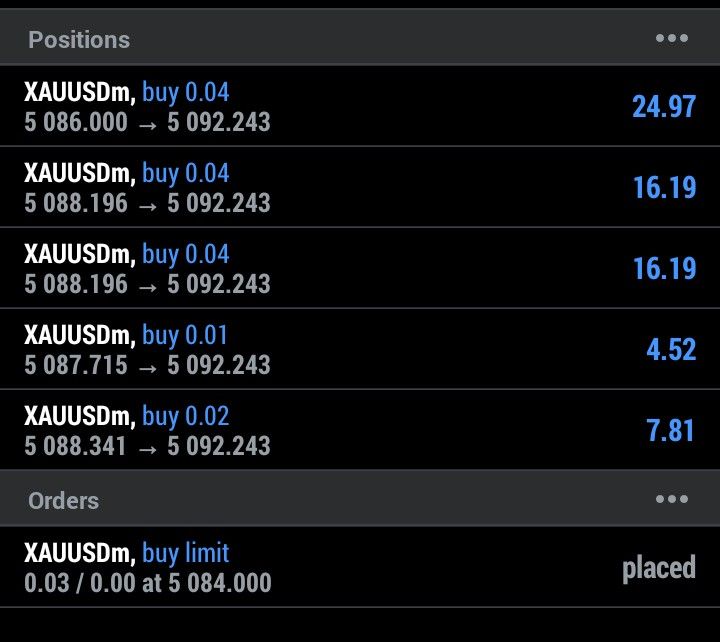Click the "buy 0.02" volume label
720x642 pixels.
(185, 416)
